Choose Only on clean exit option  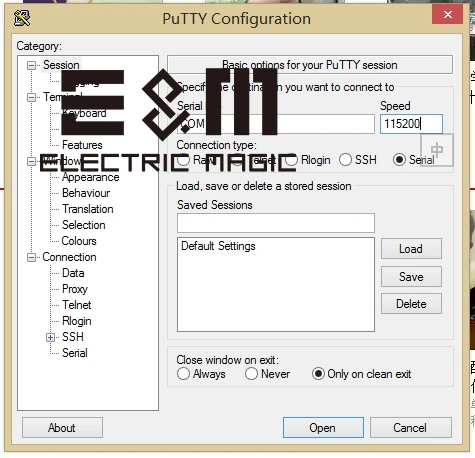tap(318, 374)
